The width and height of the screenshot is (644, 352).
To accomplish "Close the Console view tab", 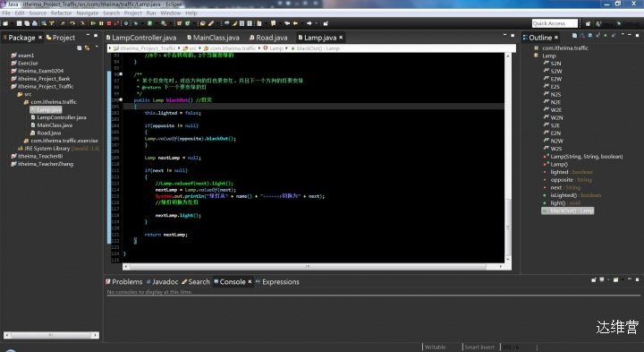I will click(250, 281).
